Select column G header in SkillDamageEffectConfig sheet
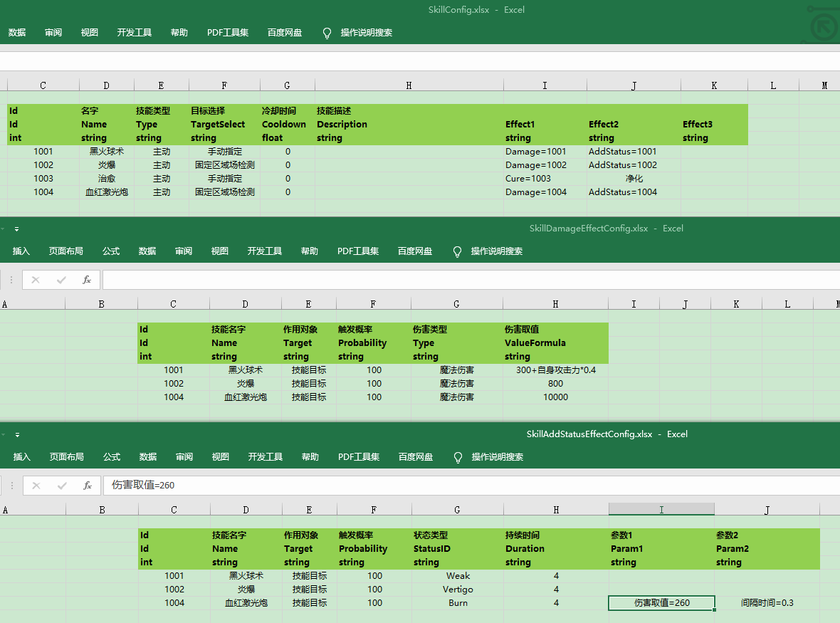This screenshot has width=840, height=623. (456, 304)
